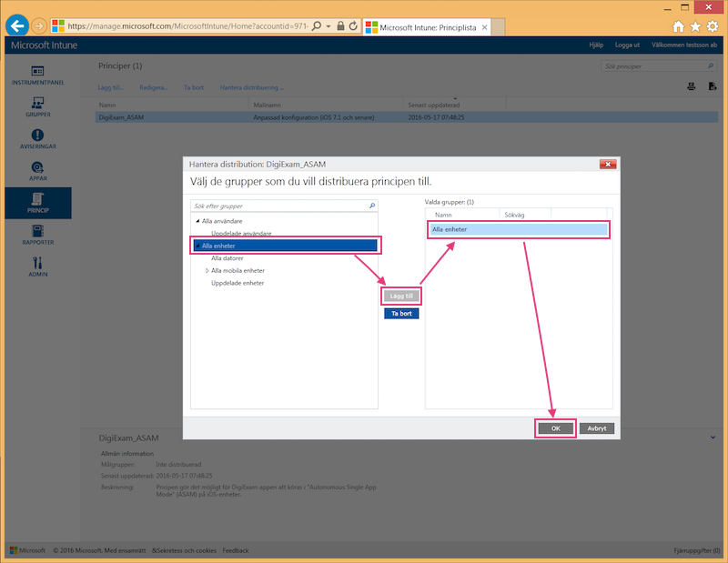Click Välkommen testsson ab account text
Viewport: 728px width, 563px height.
[x=684, y=45]
